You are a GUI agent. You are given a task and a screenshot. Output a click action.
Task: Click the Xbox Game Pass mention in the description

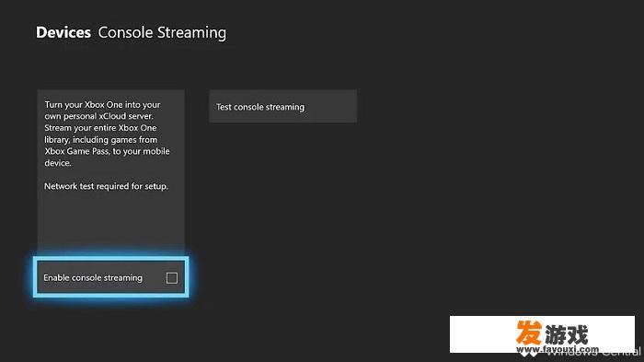tap(76, 151)
